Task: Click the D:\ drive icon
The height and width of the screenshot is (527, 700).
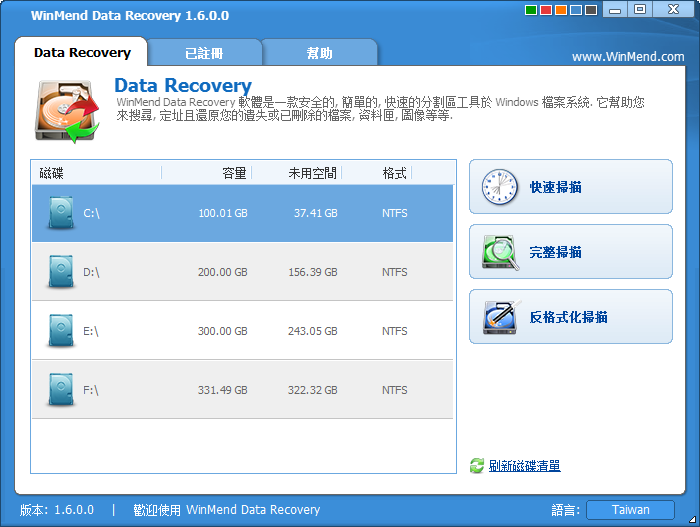Action: (x=61, y=272)
